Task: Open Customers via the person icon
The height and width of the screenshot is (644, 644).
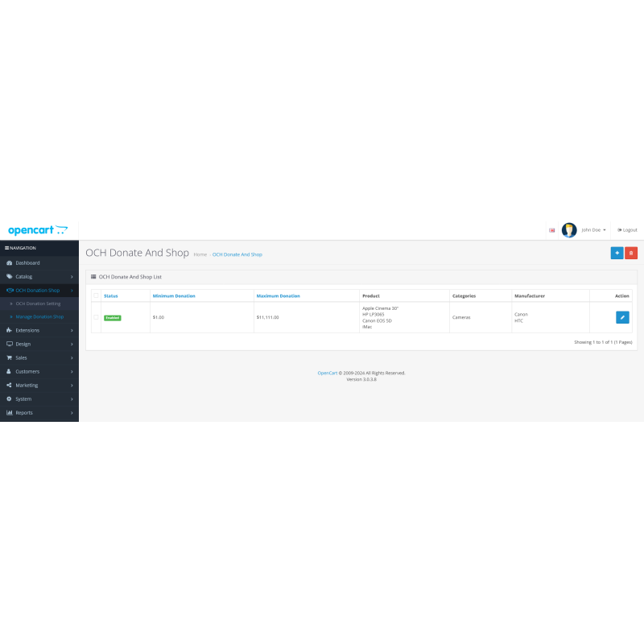Action: pyautogui.click(x=10, y=371)
